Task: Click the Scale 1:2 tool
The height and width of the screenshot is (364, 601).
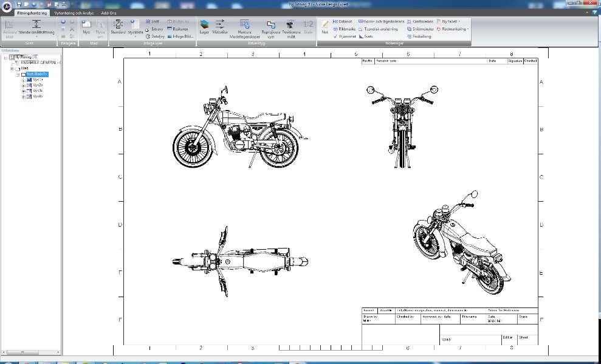Action: tap(308, 27)
